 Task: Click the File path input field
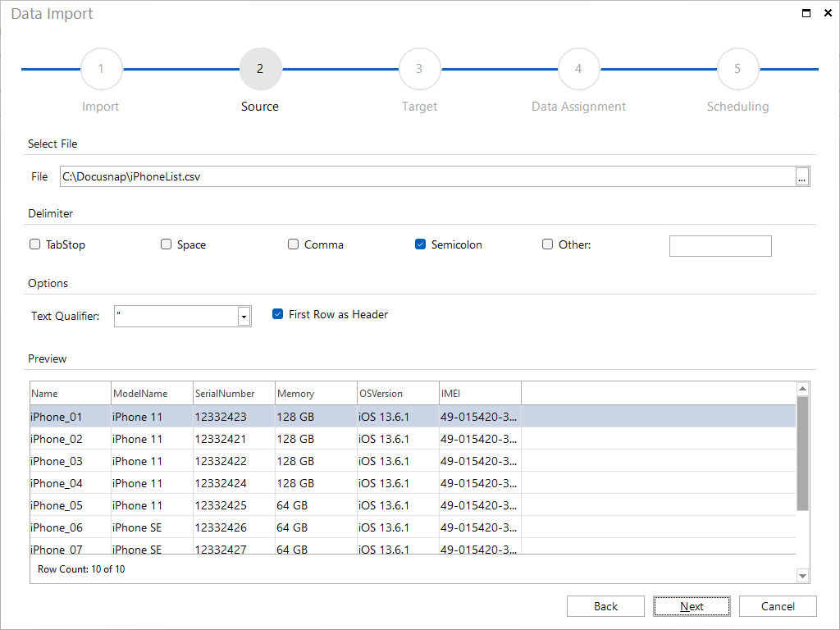[427, 177]
